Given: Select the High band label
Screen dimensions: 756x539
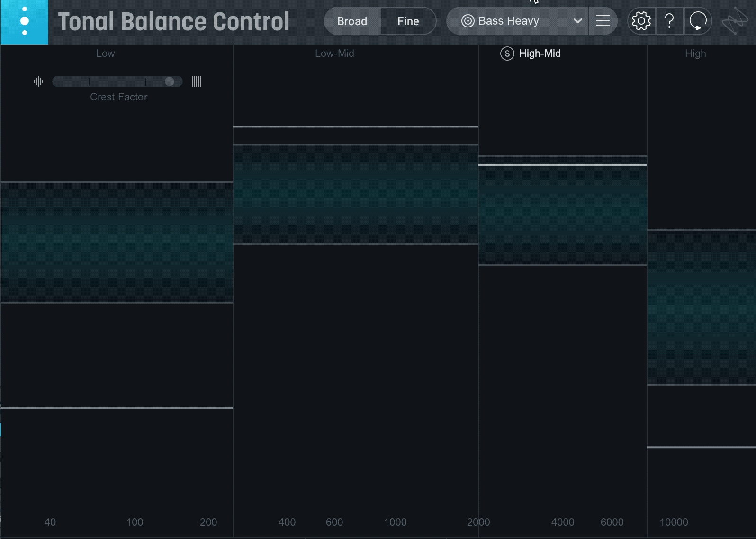Looking at the screenshot, I should 695,54.
